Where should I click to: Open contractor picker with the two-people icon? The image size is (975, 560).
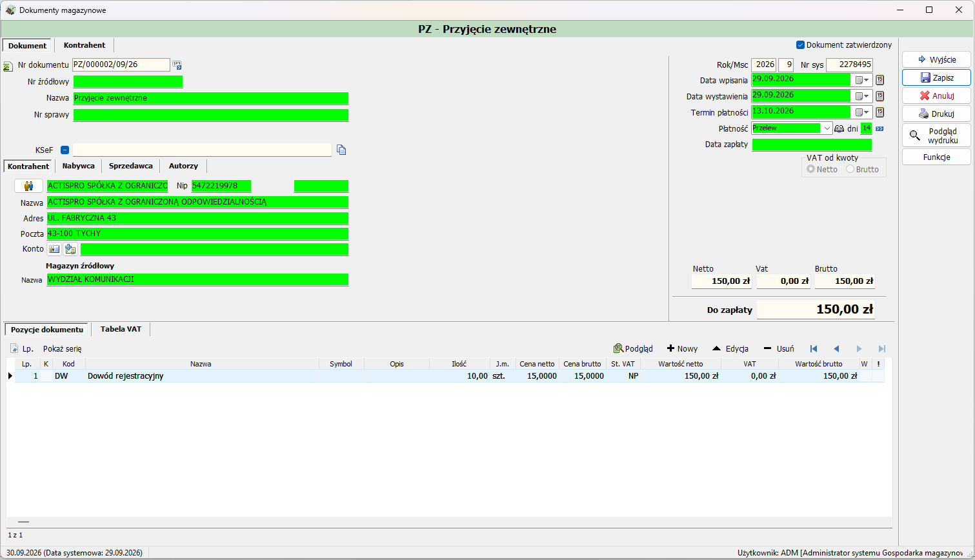(x=28, y=186)
